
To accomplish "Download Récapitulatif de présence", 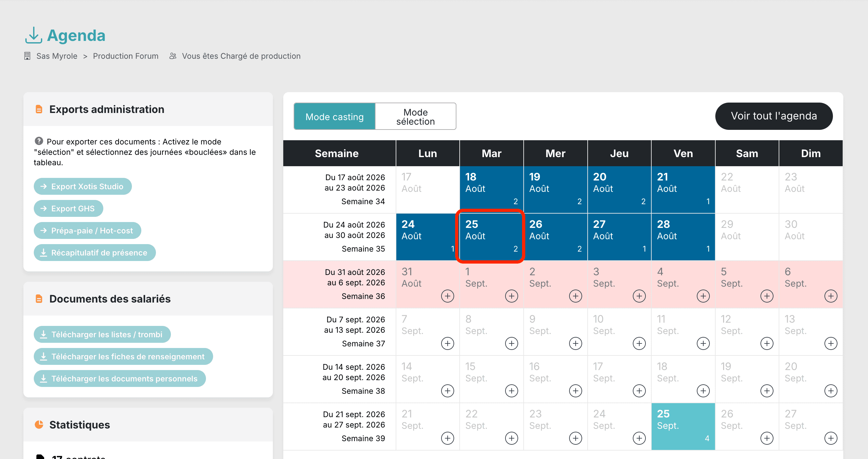I will [x=95, y=253].
